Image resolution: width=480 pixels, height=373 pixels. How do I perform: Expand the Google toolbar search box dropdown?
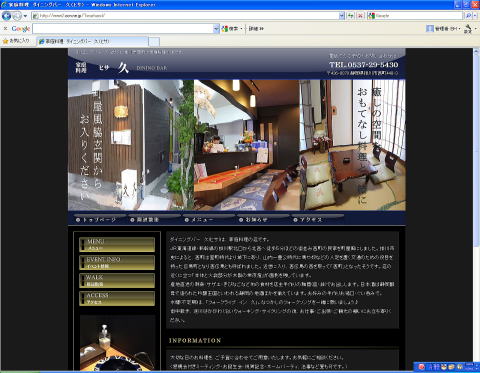[x=216, y=29]
